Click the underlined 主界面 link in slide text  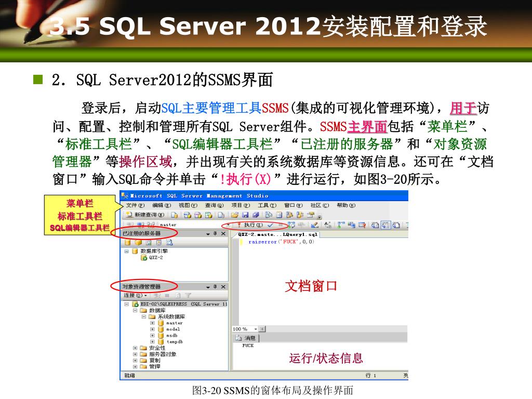click(367, 127)
